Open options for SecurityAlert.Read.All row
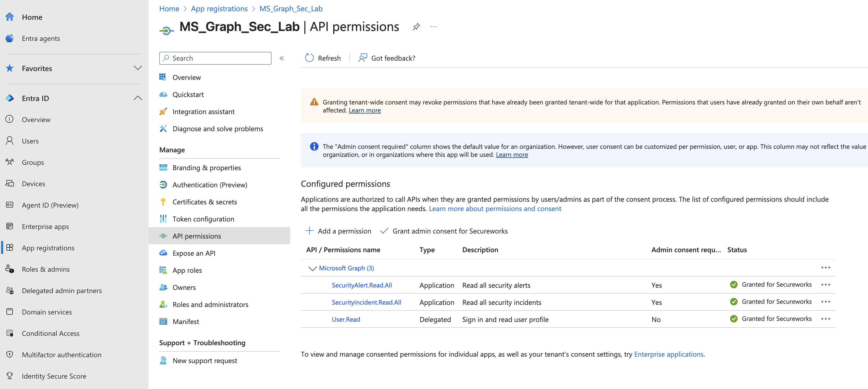The image size is (868, 389). [x=826, y=285]
